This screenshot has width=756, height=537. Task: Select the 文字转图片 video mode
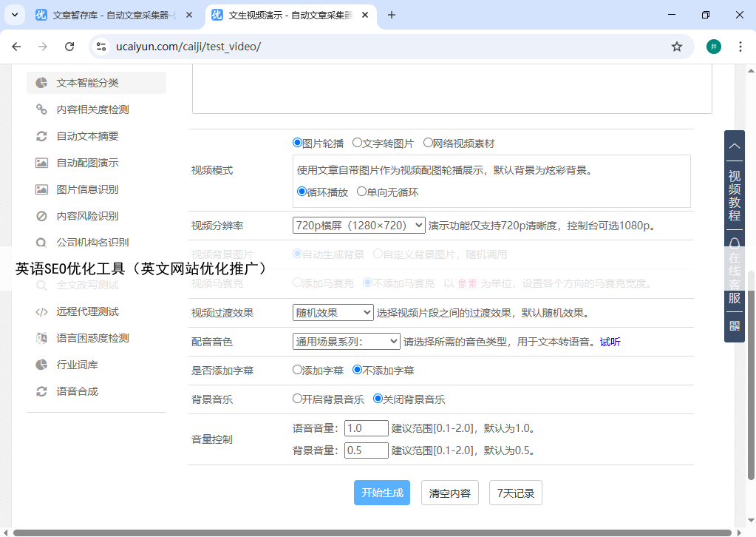(357, 143)
